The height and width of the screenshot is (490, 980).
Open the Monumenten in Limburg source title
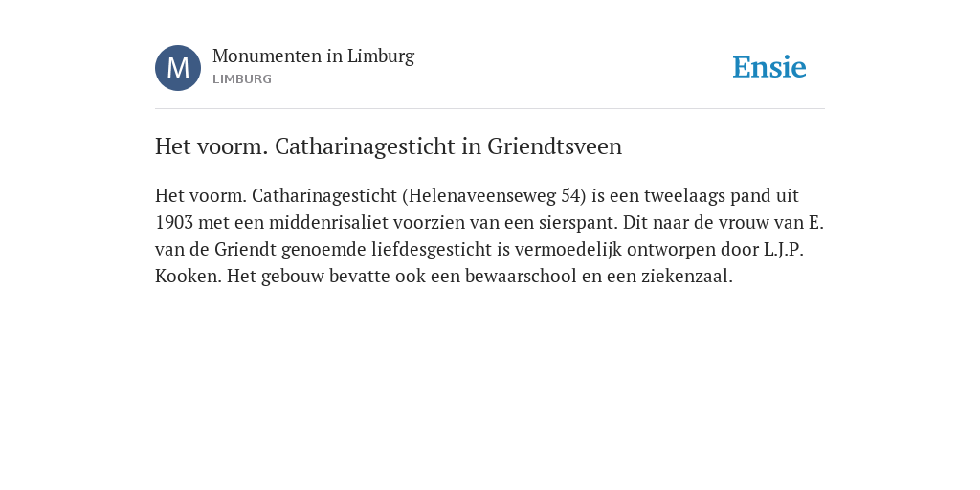[x=313, y=56]
